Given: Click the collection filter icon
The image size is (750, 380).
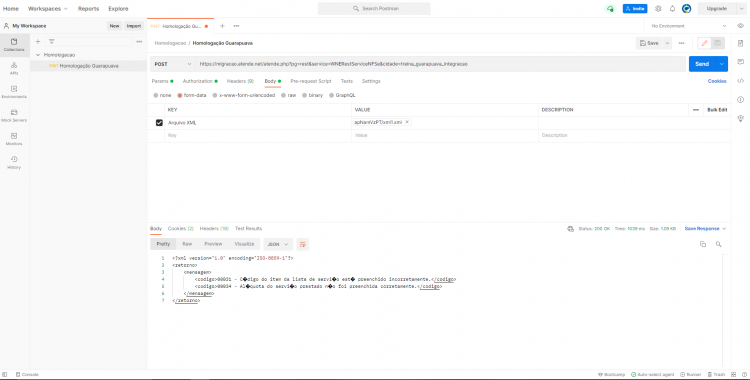Looking at the screenshot, I should click(51, 42).
